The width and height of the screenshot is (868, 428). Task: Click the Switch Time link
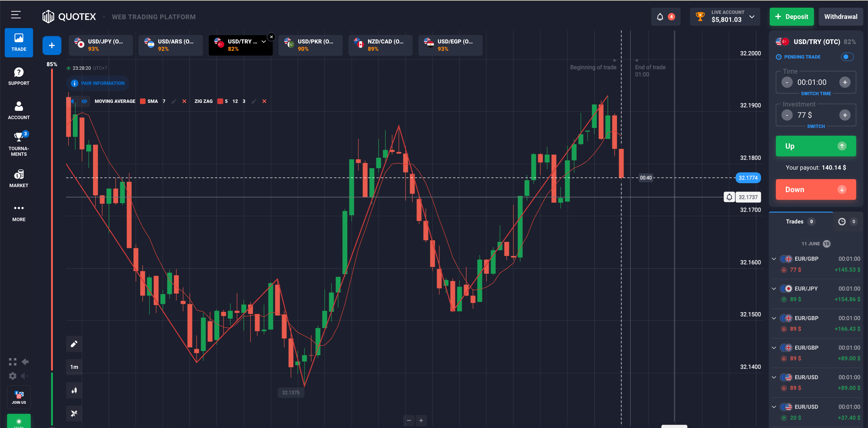pyautogui.click(x=815, y=93)
